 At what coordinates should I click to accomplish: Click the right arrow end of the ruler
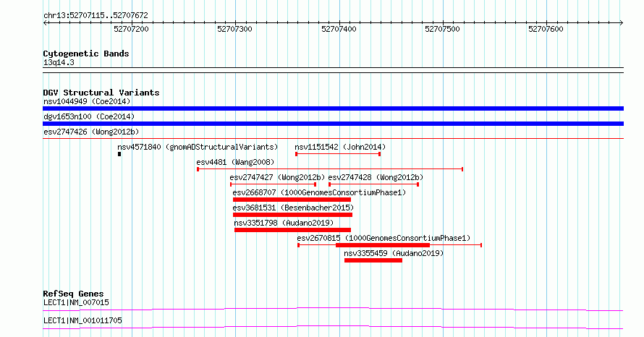[x=622, y=23]
